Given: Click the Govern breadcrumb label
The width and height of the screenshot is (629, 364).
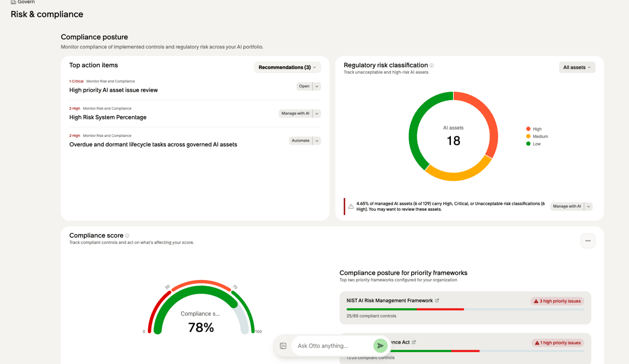Looking at the screenshot, I should (x=26, y=2).
